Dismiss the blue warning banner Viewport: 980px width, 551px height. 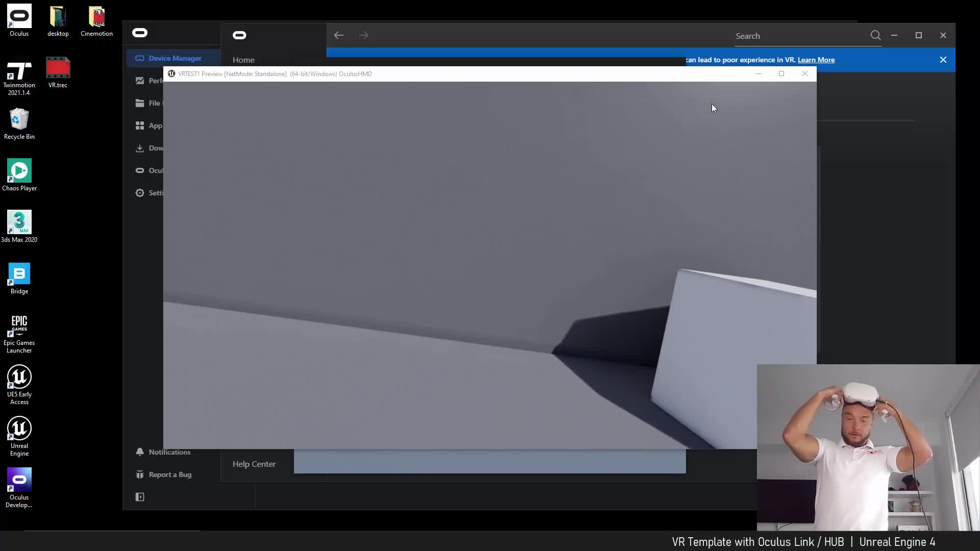click(x=943, y=60)
